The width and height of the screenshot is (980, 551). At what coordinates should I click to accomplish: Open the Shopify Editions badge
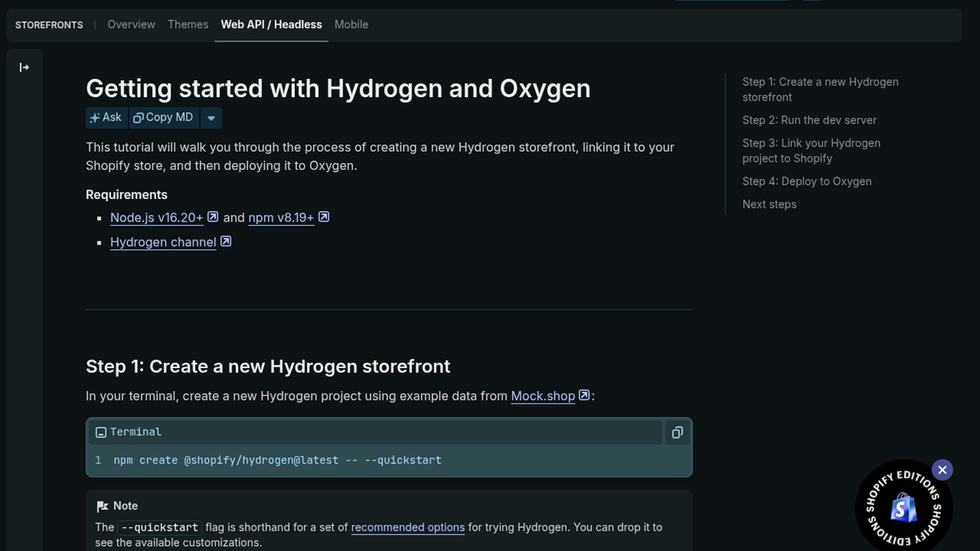click(903, 508)
